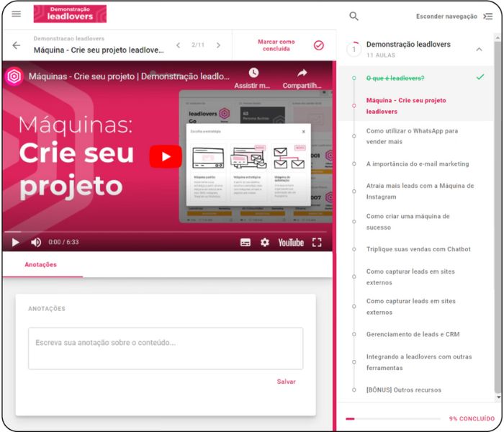Click the annotation text input field
This screenshot has width=504, height=432.
point(166,348)
